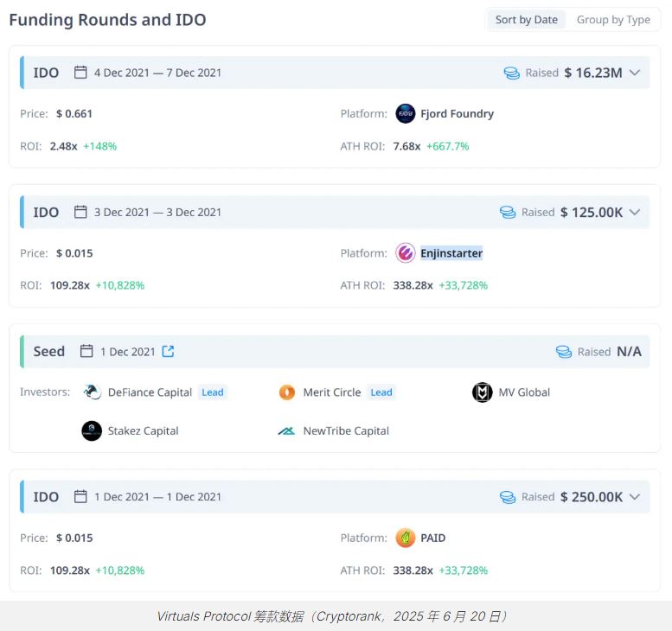This screenshot has height=631, width=672.
Task: Click the DeFiance Capital investor logo
Action: 93,392
